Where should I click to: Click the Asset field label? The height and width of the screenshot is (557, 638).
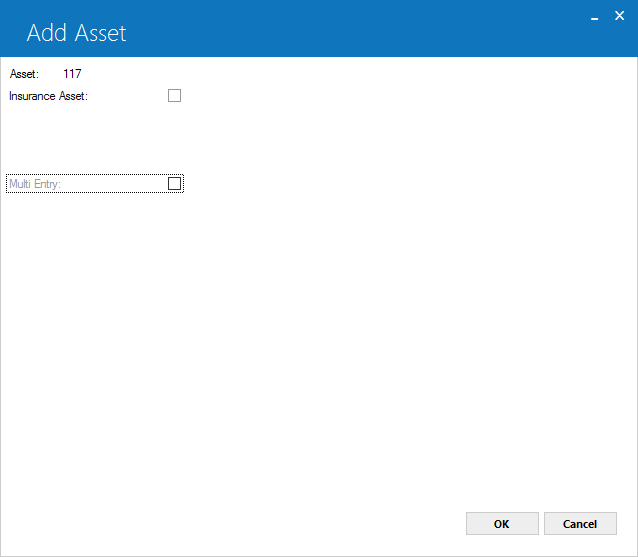[x=24, y=74]
